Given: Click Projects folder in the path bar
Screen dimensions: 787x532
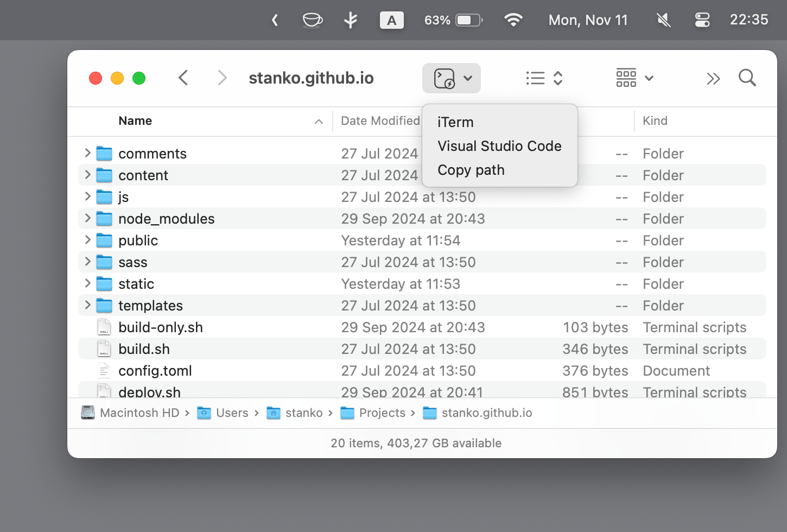Looking at the screenshot, I should (x=373, y=413).
